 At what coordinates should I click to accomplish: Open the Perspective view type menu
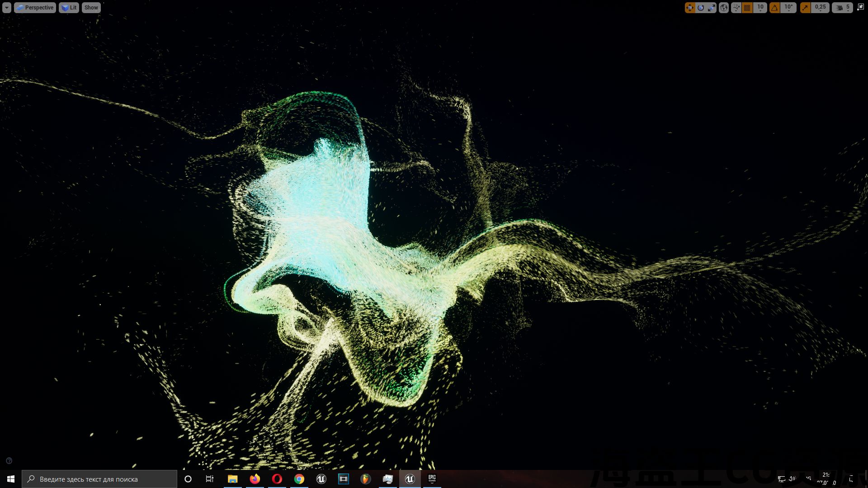[x=35, y=8]
